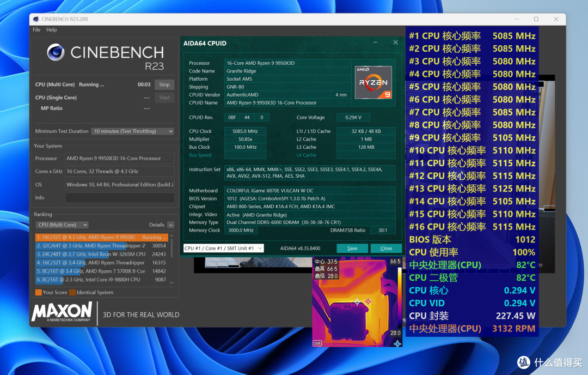Select ranking row AMD Ryzen 9 9950X3D Running

click(x=102, y=237)
